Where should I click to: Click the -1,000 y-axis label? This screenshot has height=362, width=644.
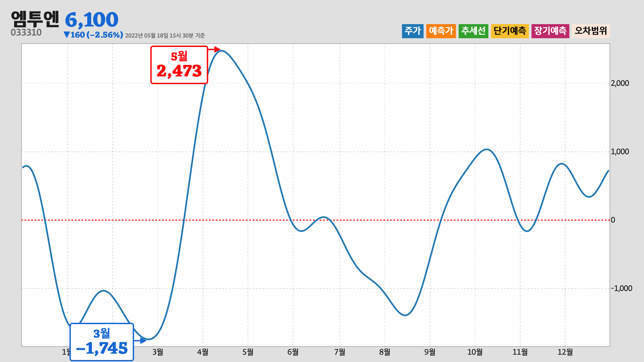[x=621, y=288]
